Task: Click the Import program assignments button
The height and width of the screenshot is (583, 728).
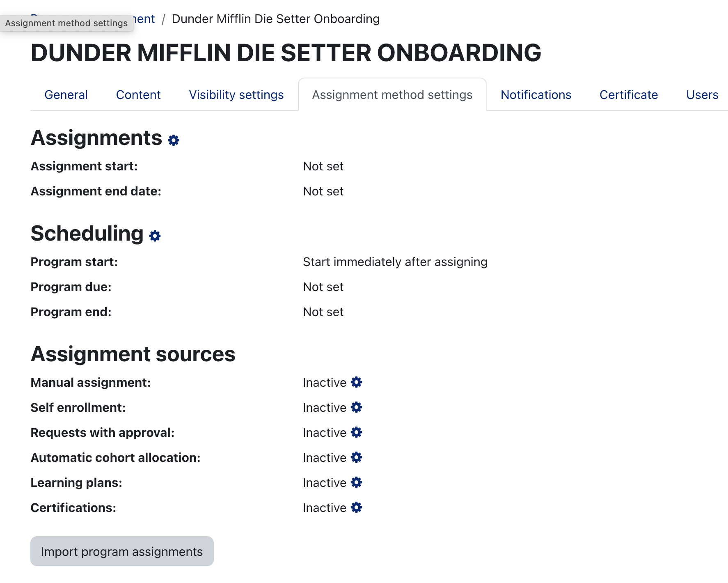Action: [x=122, y=551]
